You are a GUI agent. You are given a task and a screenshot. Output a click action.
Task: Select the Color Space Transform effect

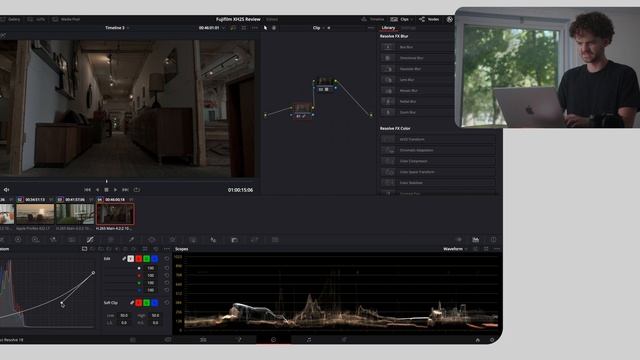(x=438, y=172)
